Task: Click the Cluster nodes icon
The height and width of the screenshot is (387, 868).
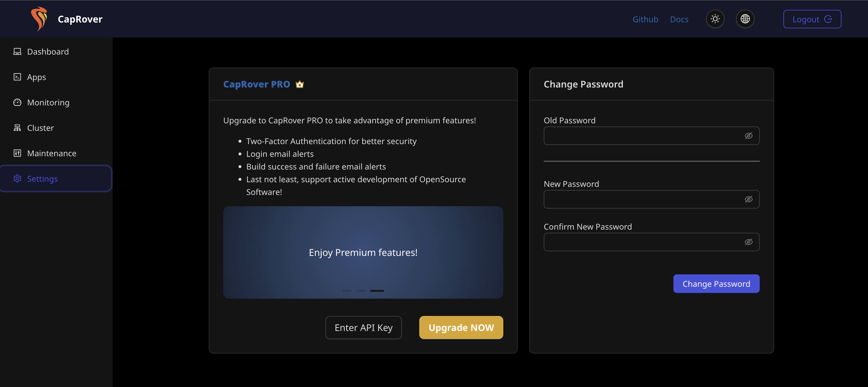Action: tap(17, 128)
